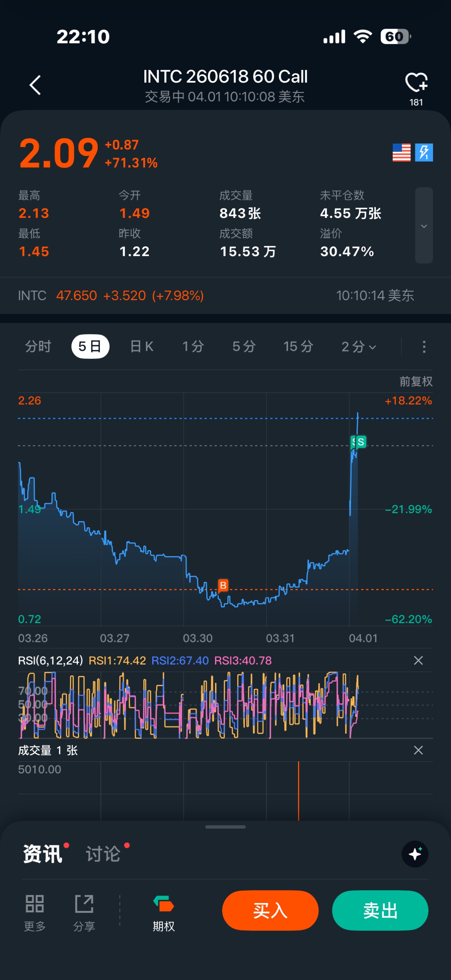The width and height of the screenshot is (451, 980).
Task: Select the 分时 intraday tab
Action: click(38, 347)
